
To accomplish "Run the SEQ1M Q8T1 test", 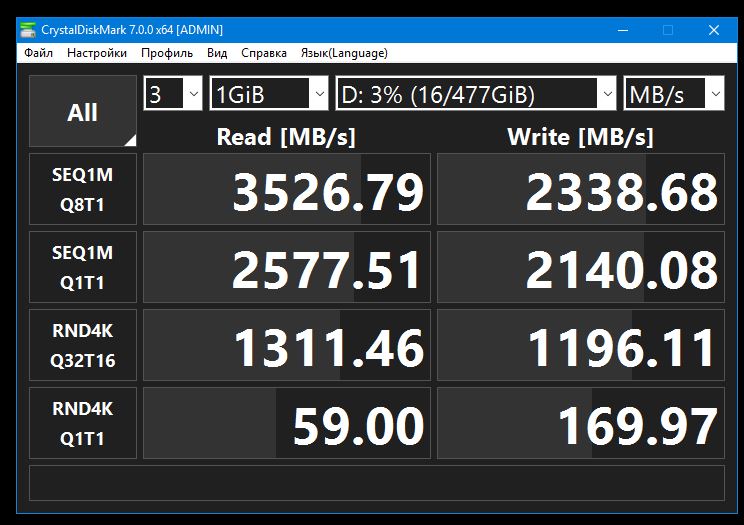I will [83, 189].
